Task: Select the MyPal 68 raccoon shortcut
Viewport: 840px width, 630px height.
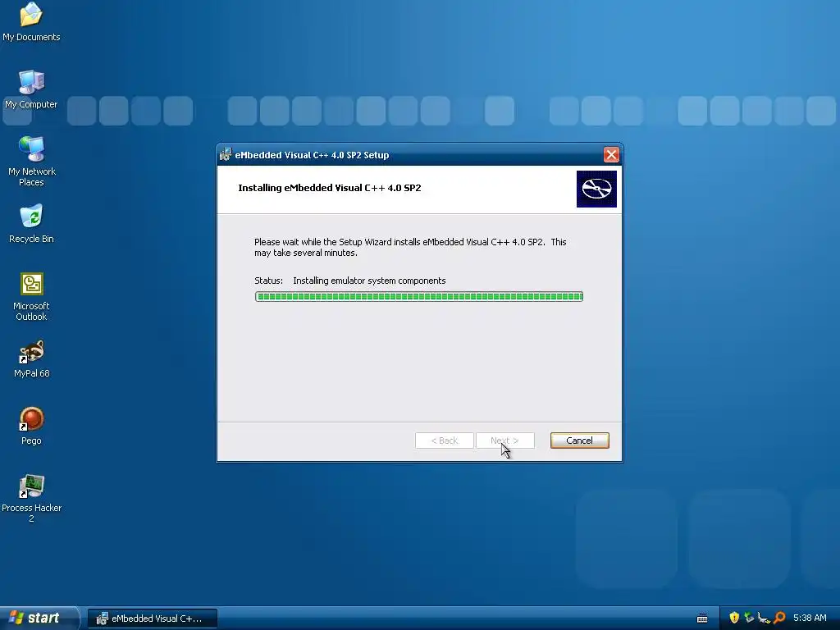Action: pos(31,358)
